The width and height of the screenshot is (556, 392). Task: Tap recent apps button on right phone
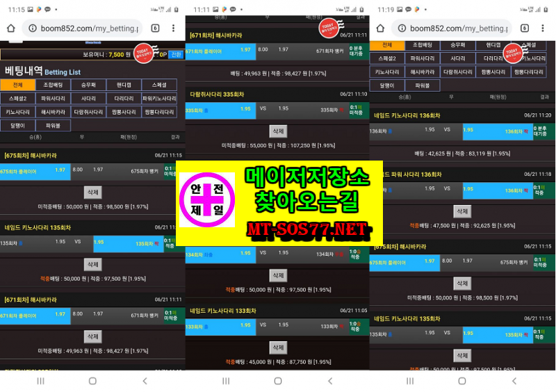[x=410, y=381]
